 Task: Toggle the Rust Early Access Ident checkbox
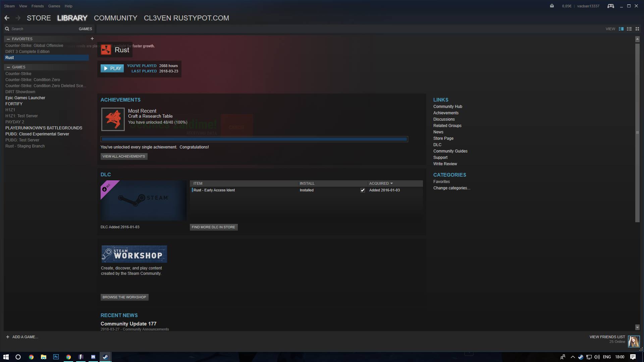click(363, 190)
